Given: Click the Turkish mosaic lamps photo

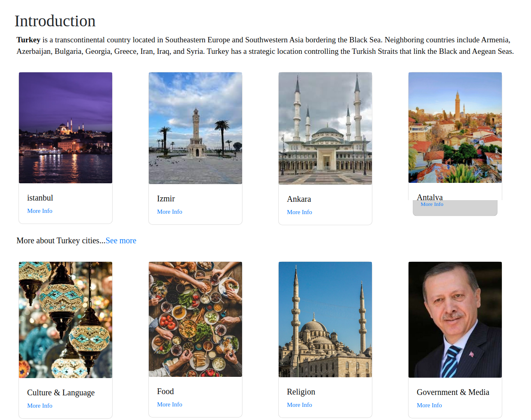Looking at the screenshot, I should (65, 320).
